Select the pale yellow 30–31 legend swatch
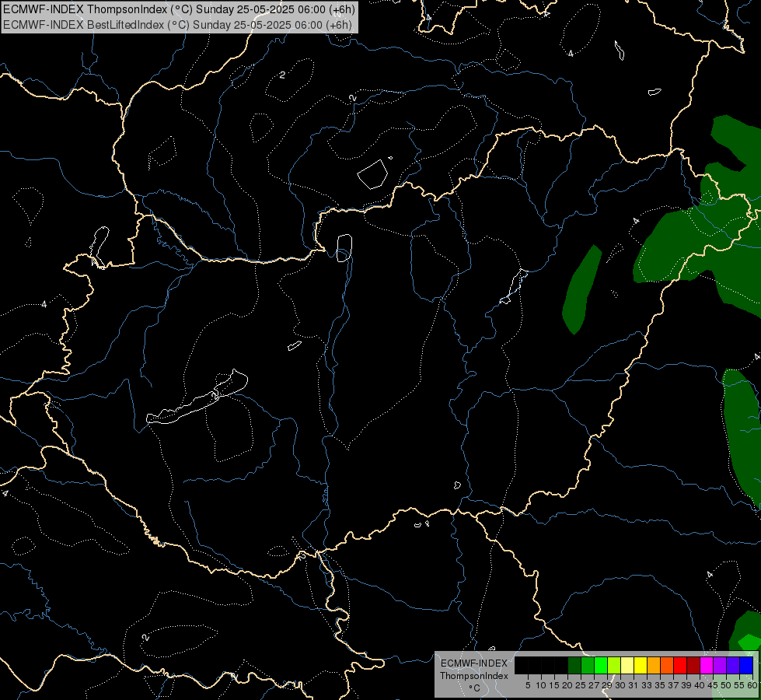Viewport: 761px width, 700px height. (x=627, y=665)
